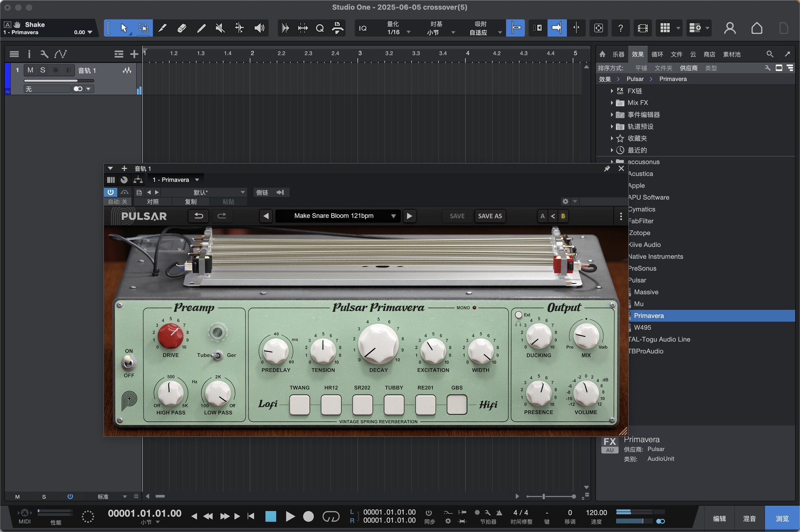
Task: Open the help question mark button
Action: pos(620,28)
